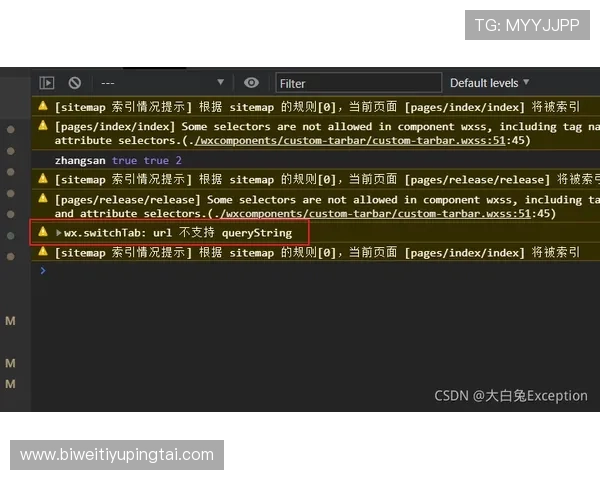600x480 pixels.
Task: Open the JavaScript context dropdown showing ---
Action: (x=162, y=83)
